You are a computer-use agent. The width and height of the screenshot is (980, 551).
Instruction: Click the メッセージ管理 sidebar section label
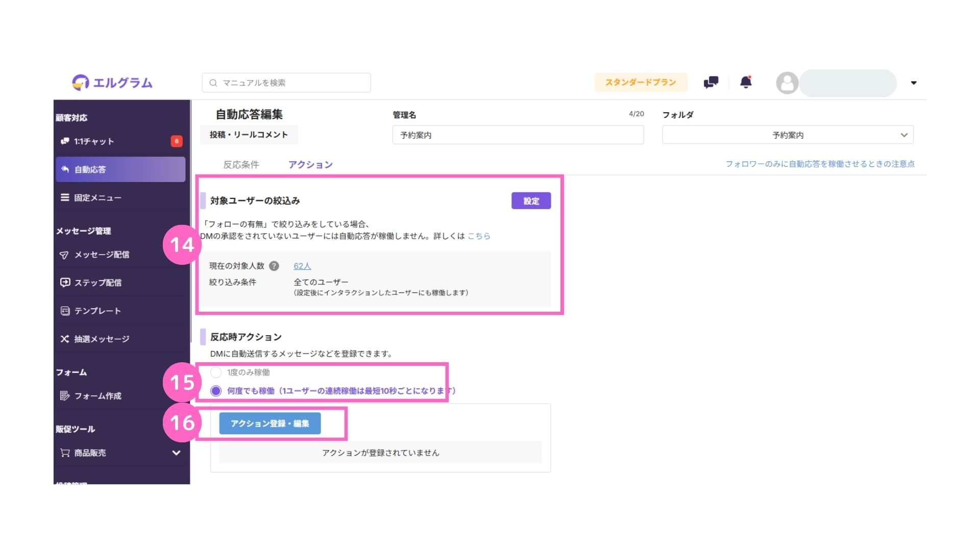[x=83, y=231]
